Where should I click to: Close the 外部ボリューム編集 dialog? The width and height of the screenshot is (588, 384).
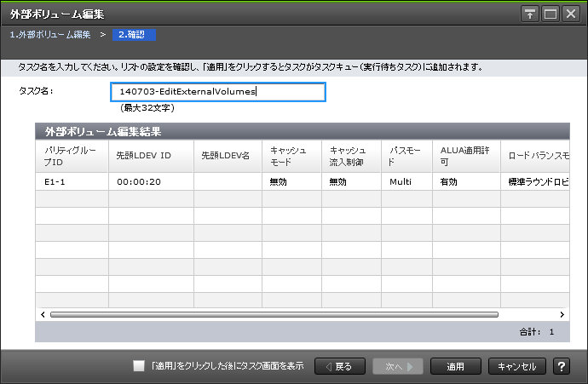[571, 14]
